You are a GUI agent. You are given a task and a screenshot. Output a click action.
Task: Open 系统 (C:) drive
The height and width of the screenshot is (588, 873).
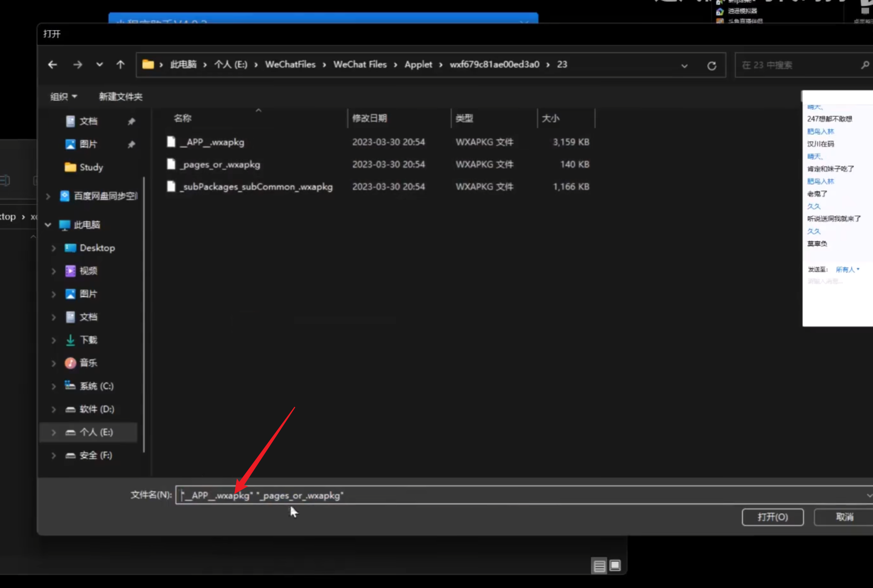click(x=96, y=386)
